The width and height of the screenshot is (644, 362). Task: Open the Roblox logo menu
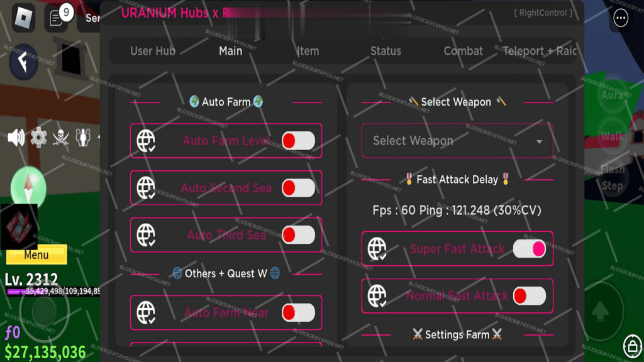point(24,18)
